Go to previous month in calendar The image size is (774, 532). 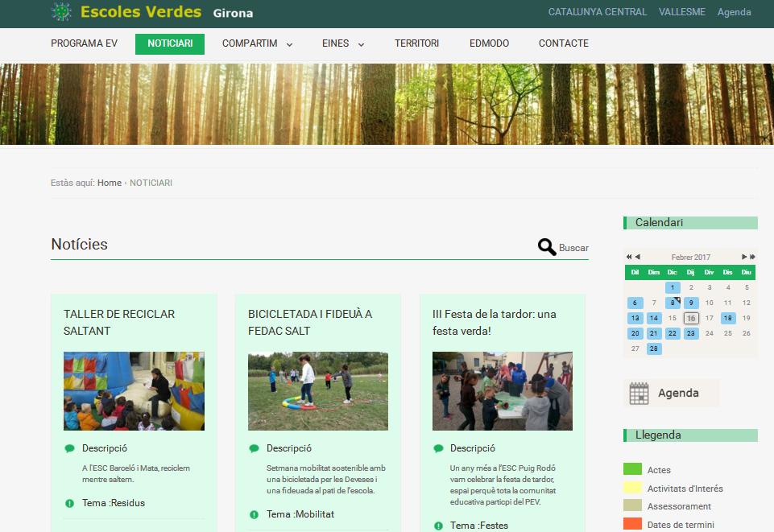click(638, 257)
